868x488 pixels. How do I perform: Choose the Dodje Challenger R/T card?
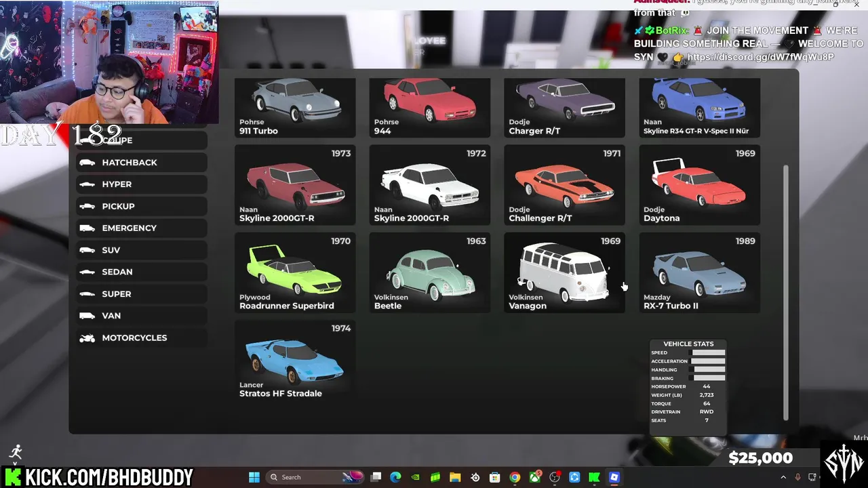pyautogui.click(x=564, y=185)
